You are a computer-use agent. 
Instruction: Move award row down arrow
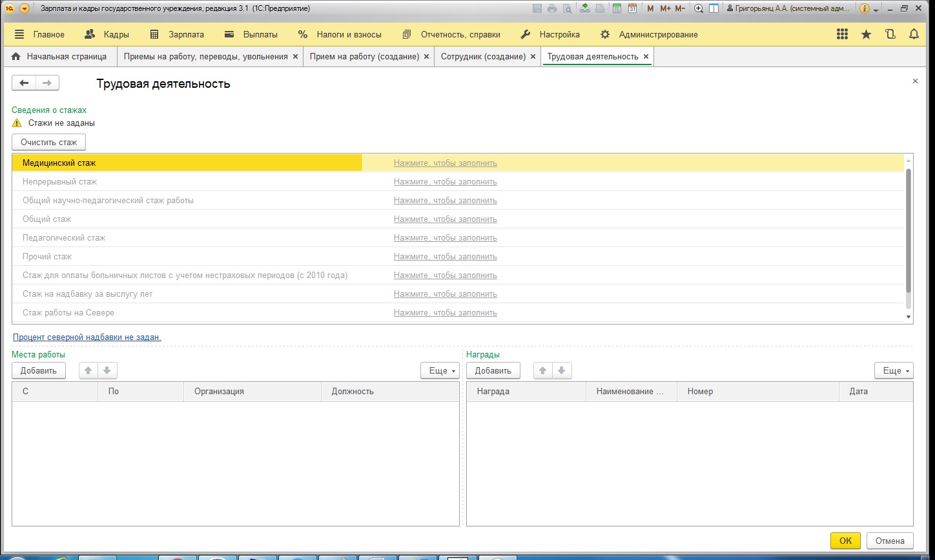tap(561, 370)
